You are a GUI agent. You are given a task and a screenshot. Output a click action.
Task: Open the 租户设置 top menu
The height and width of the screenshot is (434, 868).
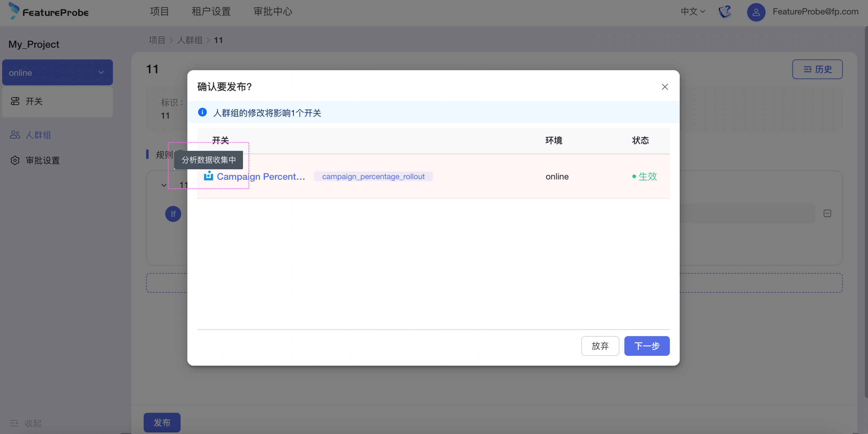211,11
